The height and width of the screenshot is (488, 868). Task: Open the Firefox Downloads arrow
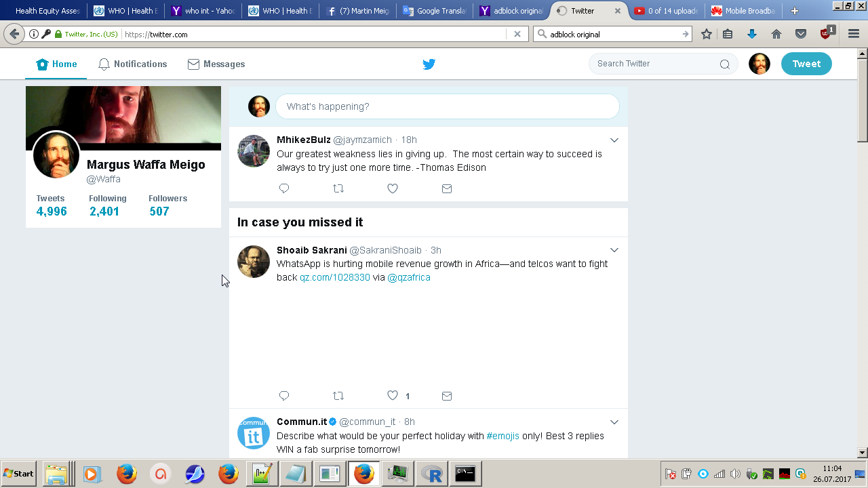[751, 34]
